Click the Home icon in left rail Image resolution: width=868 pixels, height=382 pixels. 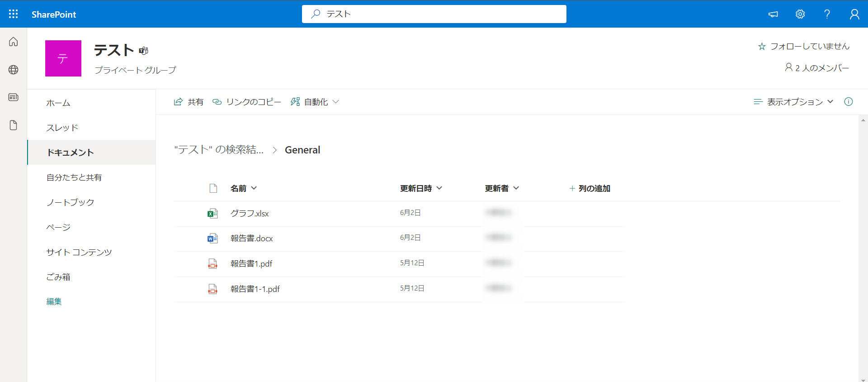click(14, 42)
